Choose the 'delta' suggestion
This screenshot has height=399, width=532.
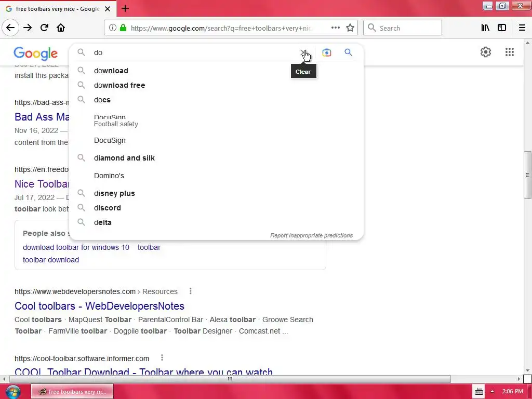click(216, 222)
